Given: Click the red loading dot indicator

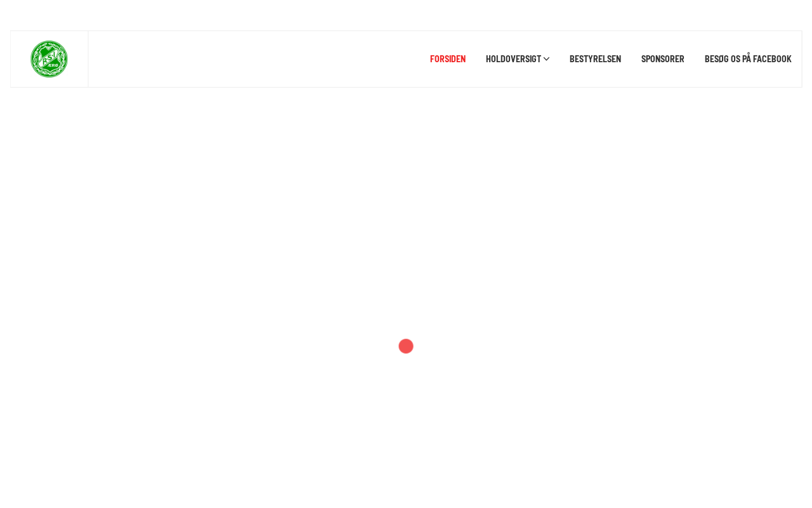Looking at the screenshot, I should point(406,346).
